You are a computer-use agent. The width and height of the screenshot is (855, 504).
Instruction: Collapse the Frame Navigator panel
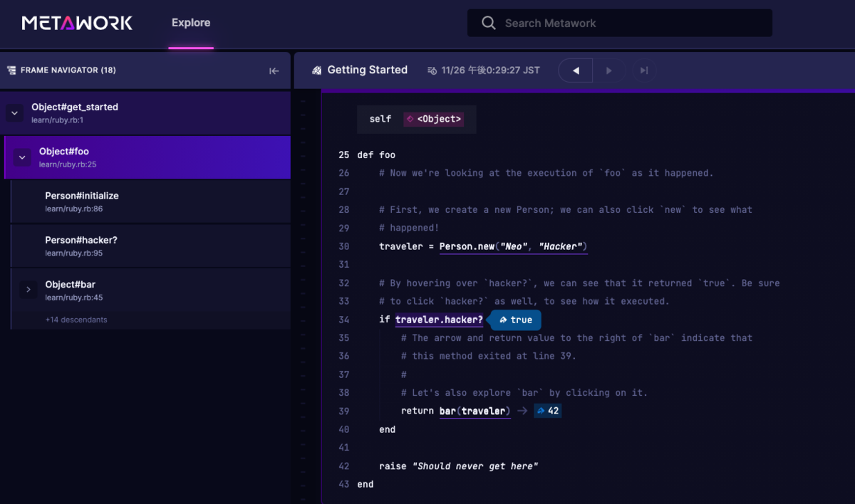(x=274, y=70)
